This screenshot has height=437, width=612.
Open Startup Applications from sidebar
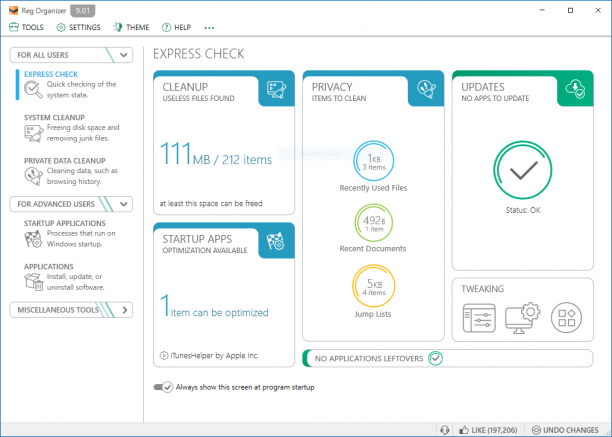click(x=70, y=234)
